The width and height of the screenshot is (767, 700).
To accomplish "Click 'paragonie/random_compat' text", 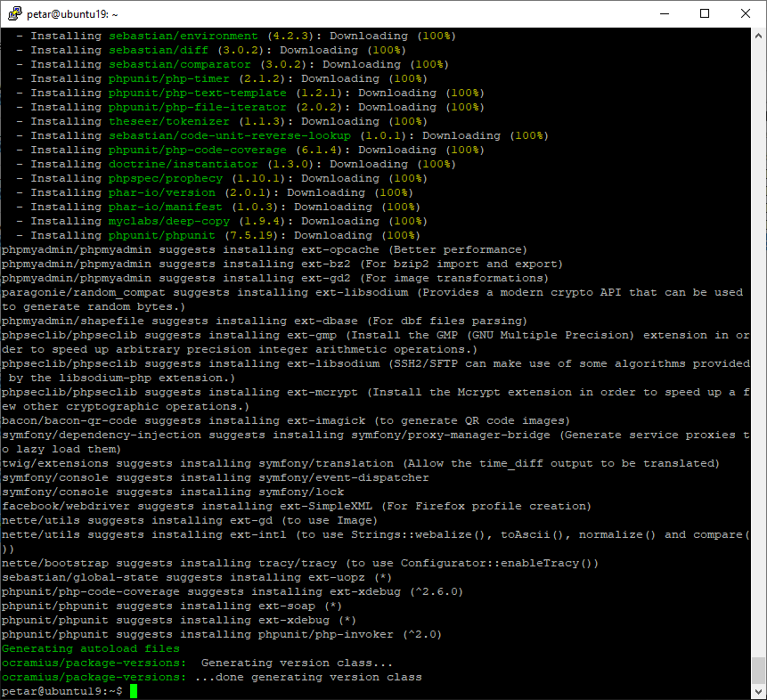I will (x=83, y=292).
